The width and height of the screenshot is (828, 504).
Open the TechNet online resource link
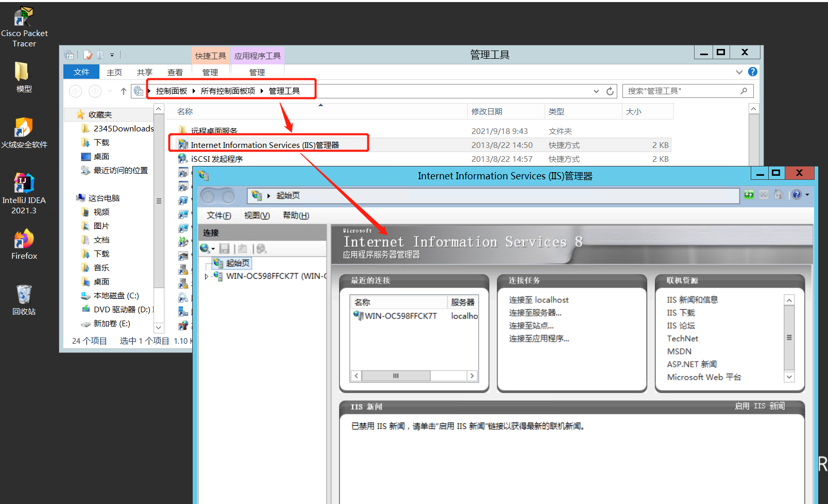683,339
